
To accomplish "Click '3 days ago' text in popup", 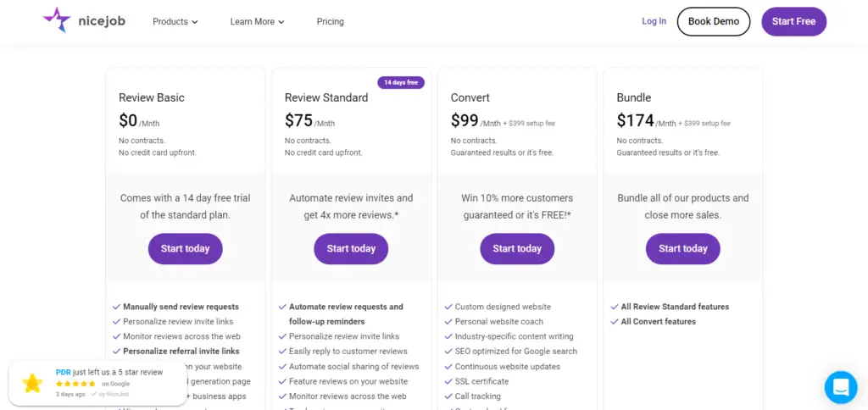I will click(x=70, y=395).
